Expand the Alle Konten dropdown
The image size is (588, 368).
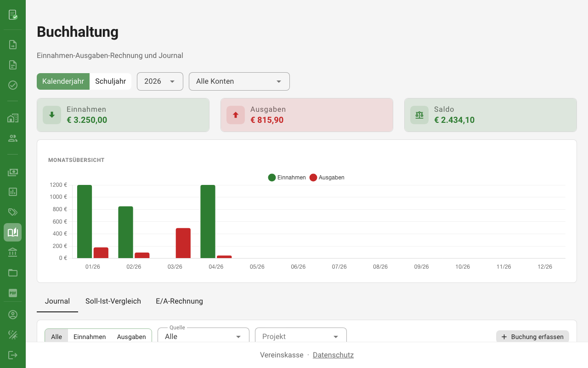tap(239, 81)
